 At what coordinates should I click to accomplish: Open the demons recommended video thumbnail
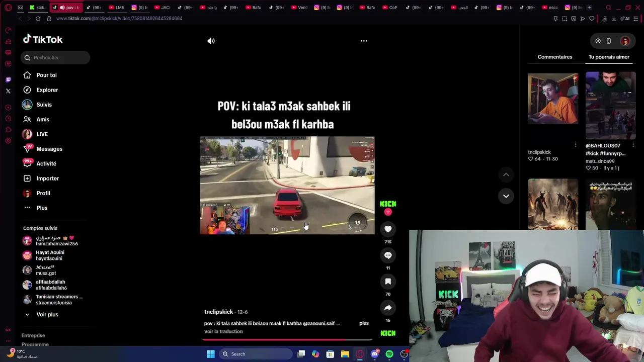point(553,204)
